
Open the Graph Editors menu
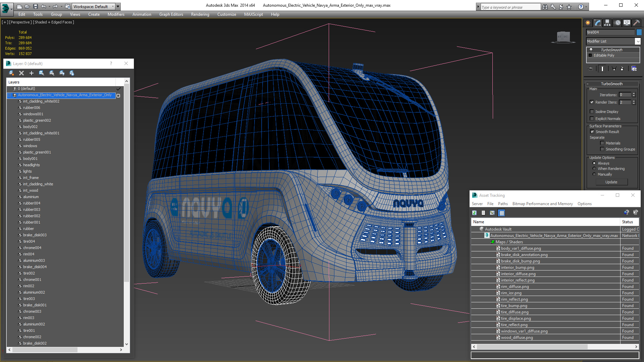pos(171,14)
